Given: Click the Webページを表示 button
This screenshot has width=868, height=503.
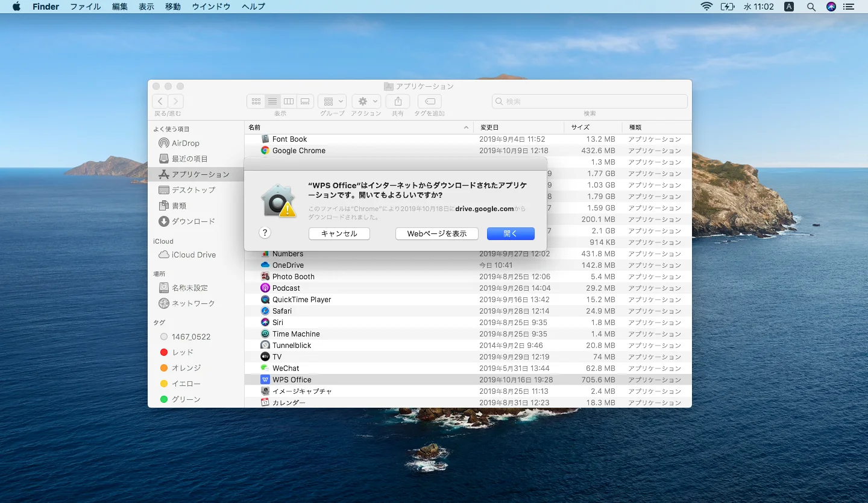Looking at the screenshot, I should coord(437,233).
